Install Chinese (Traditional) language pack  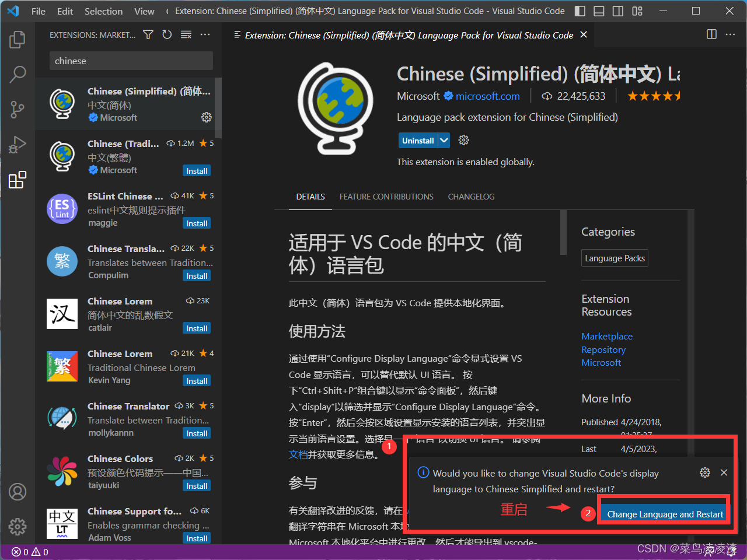197,171
